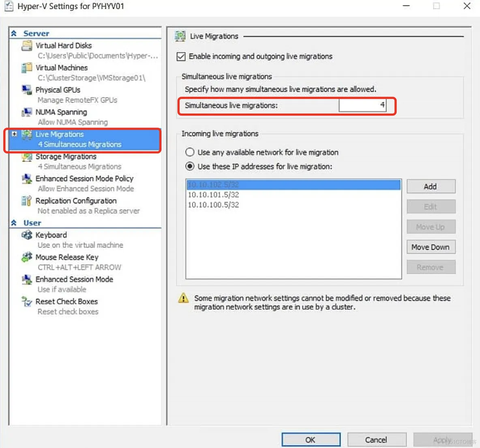The height and width of the screenshot is (448, 480).
Task: Click 'Use on the virtual machine' subtext
Action: (81, 245)
